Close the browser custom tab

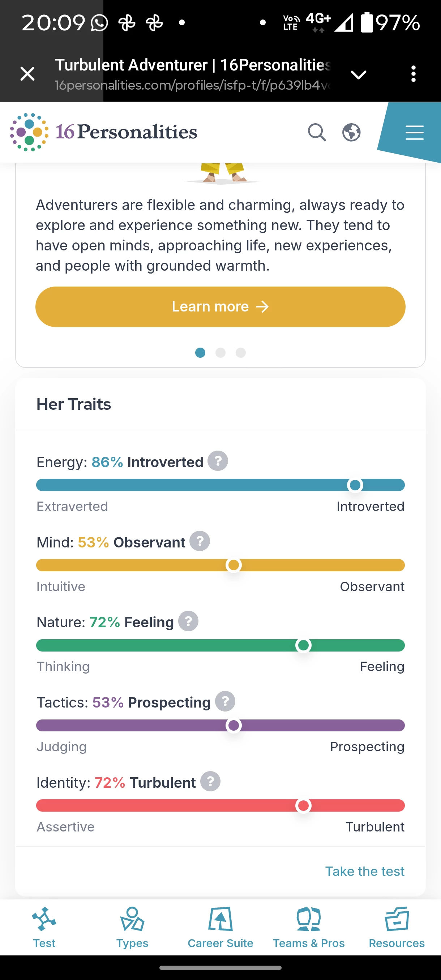[x=27, y=74]
